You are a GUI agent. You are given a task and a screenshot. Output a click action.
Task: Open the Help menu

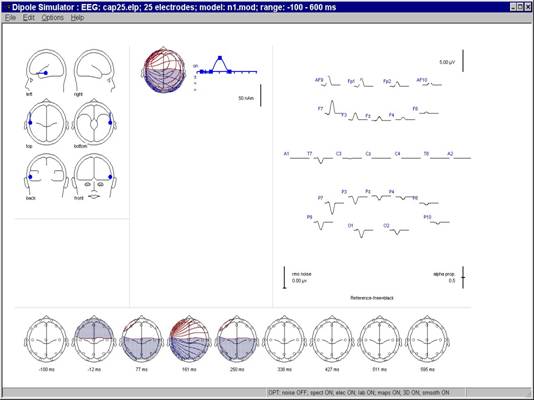[77, 18]
